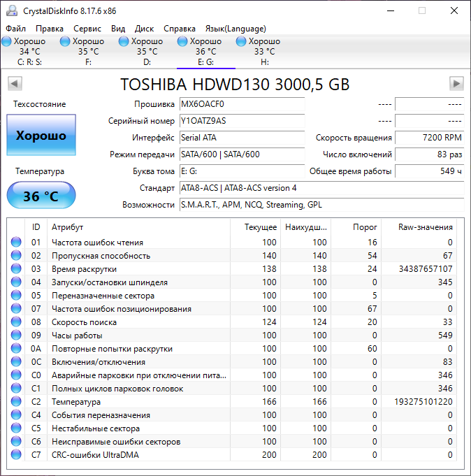
Task: Switch to disk tab labeled D:
Action: click(147, 52)
